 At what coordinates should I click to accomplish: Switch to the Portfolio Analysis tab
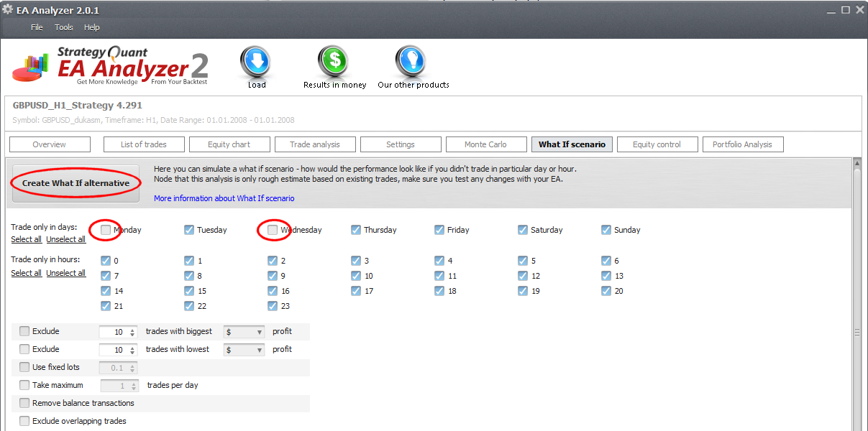pyautogui.click(x=743, y=144)
